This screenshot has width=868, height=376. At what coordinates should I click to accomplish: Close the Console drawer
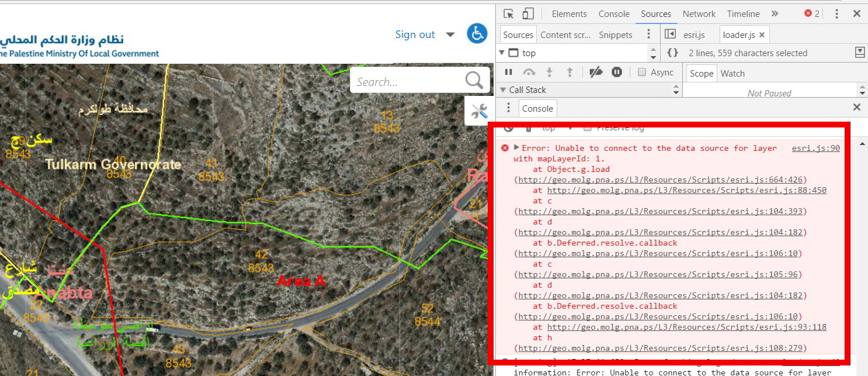click(x=857, y=108)
